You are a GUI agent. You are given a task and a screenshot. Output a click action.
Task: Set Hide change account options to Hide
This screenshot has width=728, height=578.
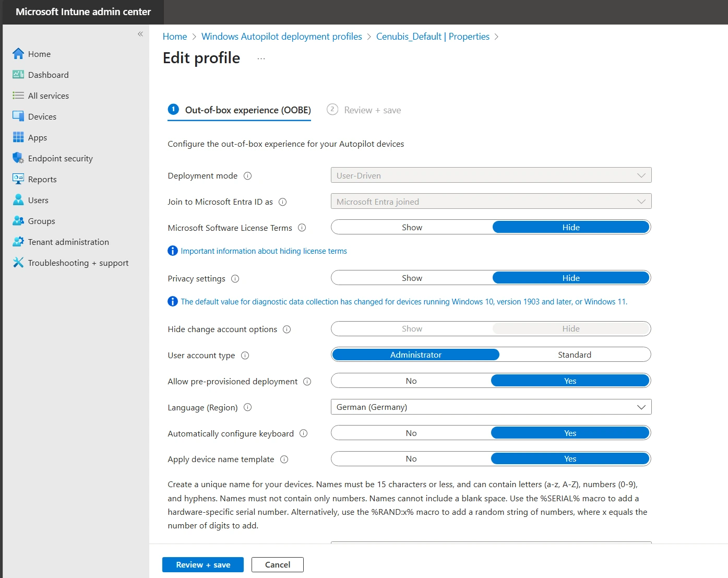coord(571,328)
